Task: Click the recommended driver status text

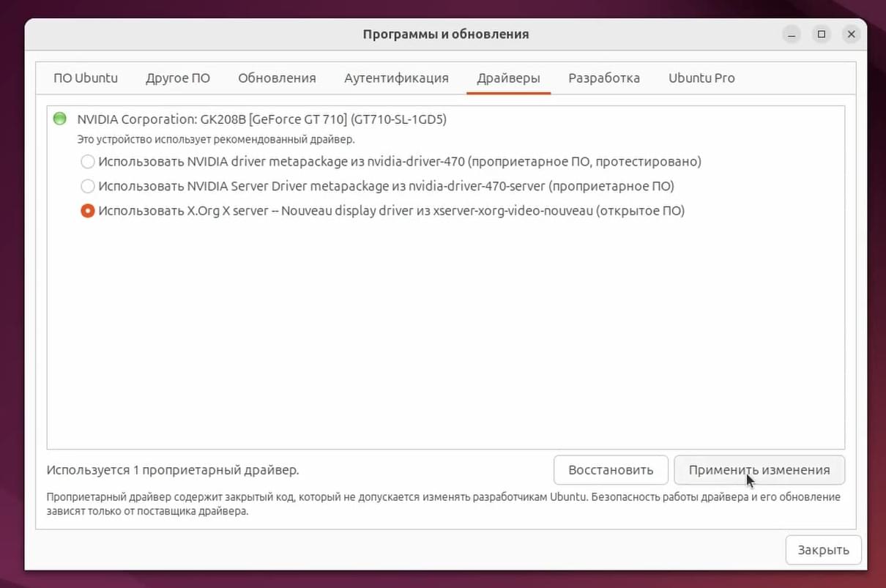Action: point(216,138)
